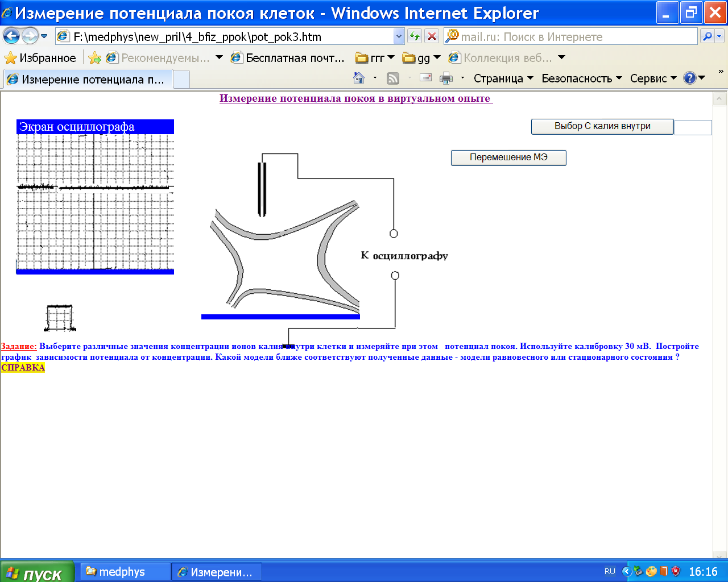
Task: Click the RSS feeds icon
Action: point(393,78)
